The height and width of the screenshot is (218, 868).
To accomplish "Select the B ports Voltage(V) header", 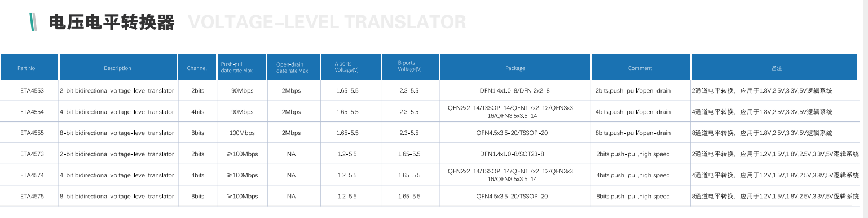I will 411,67.
